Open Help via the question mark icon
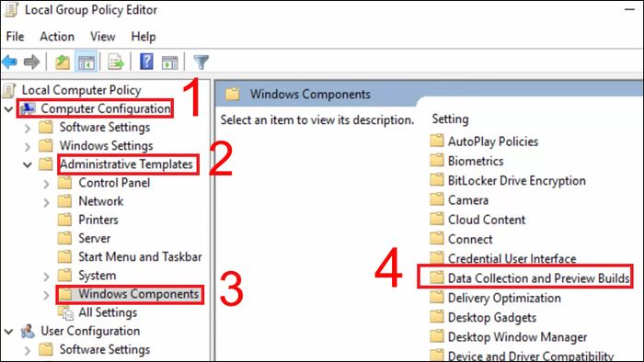Screen dimensions: 644x362 (146, 62)
